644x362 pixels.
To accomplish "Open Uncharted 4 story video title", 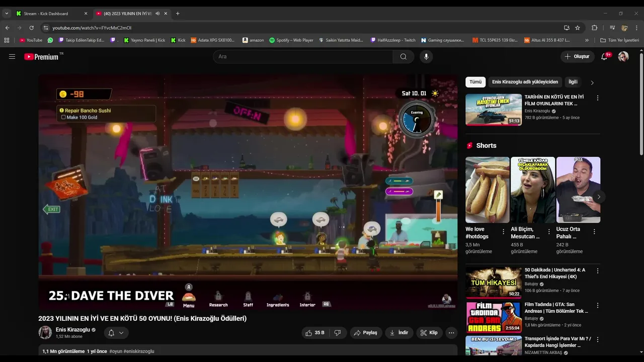I will 555,273.
